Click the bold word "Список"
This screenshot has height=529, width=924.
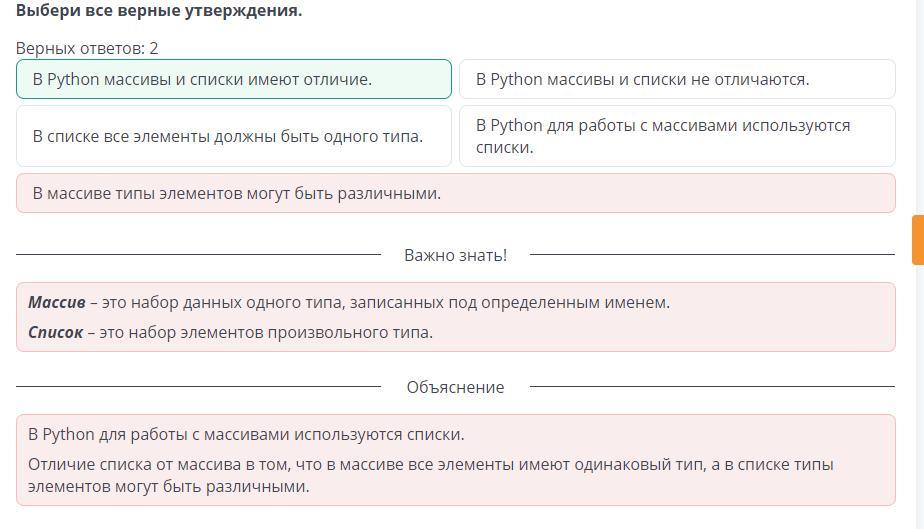(56, 333)
